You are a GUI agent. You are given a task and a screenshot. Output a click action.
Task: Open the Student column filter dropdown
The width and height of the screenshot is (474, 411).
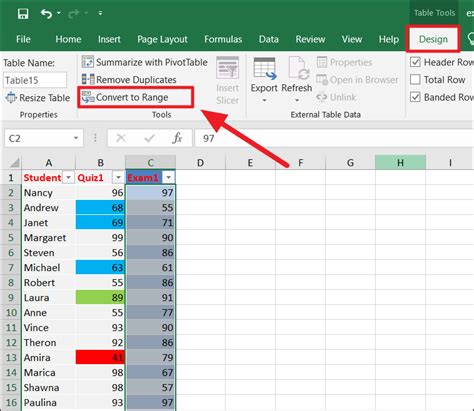point(68,178)
